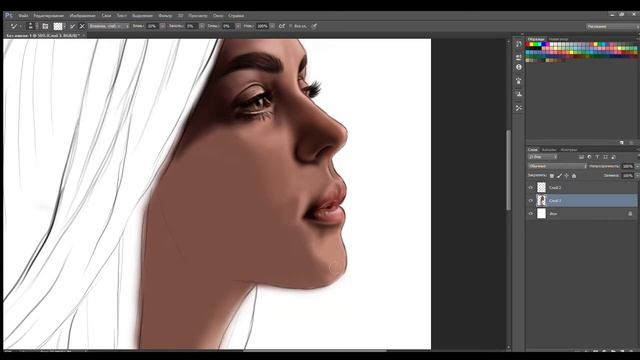Image resolution: width=640 pixels, height=360 pixels.
Task: Toggle tablet pressure control icon
Action: (314, 26)
